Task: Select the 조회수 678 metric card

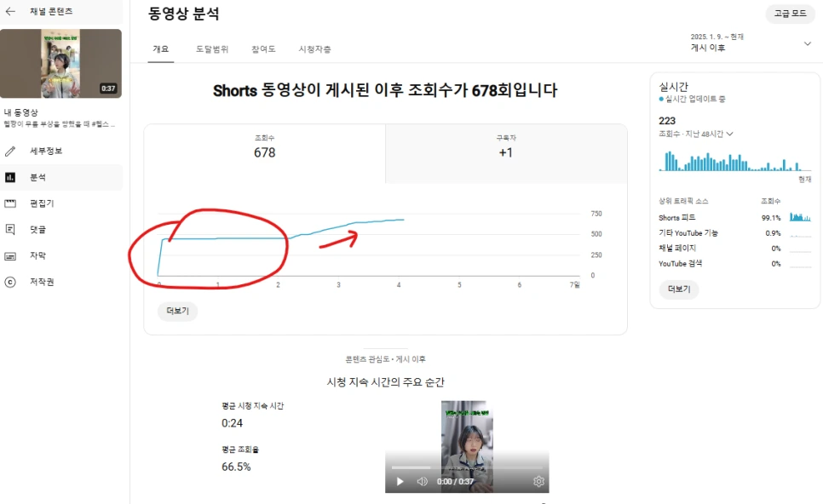Action: pyautogui.click(x=264, y=153)
